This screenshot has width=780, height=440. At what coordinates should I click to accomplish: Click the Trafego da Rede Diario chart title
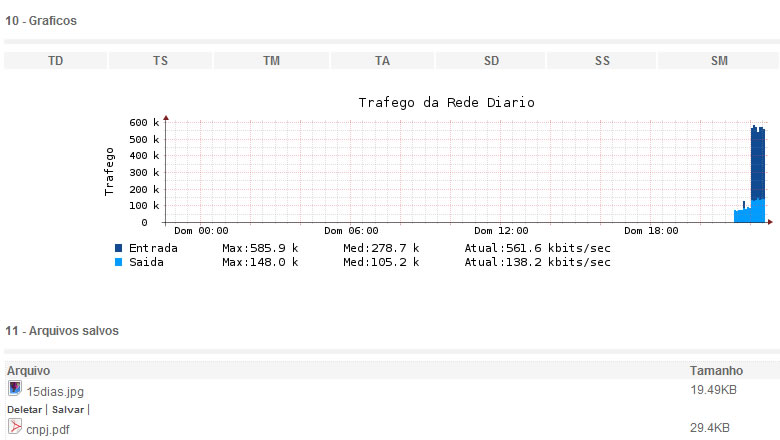[446, 103]
